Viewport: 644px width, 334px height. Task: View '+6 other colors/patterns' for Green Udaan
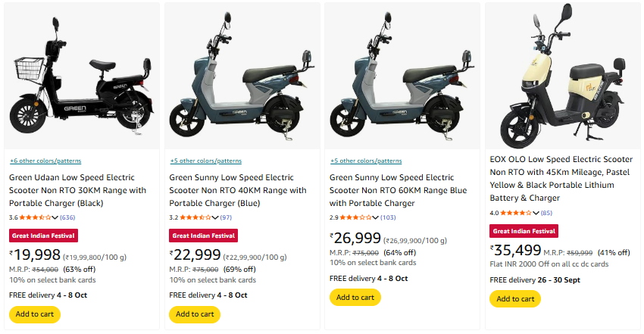pyautogui.click(x=45, y=161)
